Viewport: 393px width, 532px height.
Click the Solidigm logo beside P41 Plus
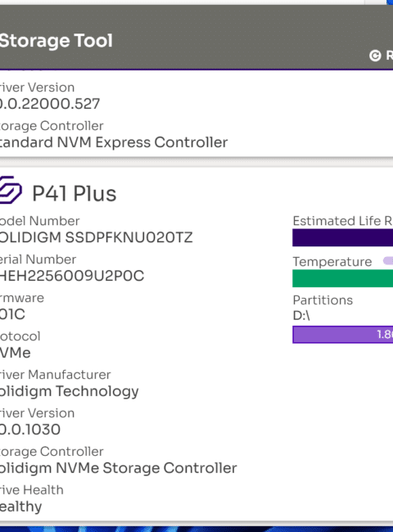11,190
